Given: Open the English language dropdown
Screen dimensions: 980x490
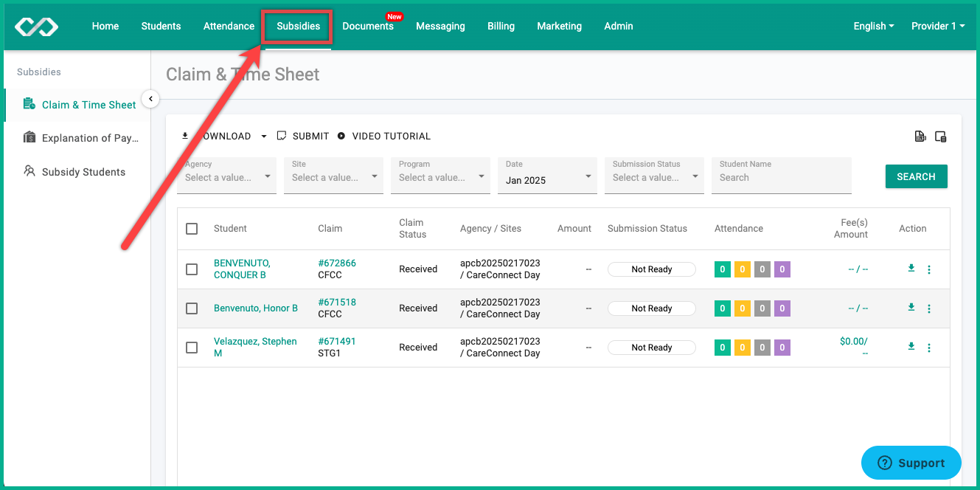Looking at the screenshot, I should pyautogui.click(x=874, y=26).
